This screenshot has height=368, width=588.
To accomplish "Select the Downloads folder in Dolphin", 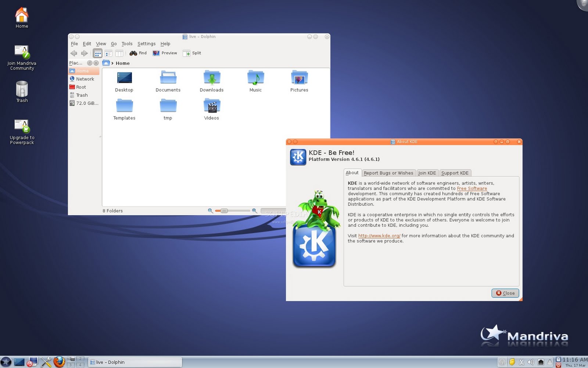I will (212, 81).
